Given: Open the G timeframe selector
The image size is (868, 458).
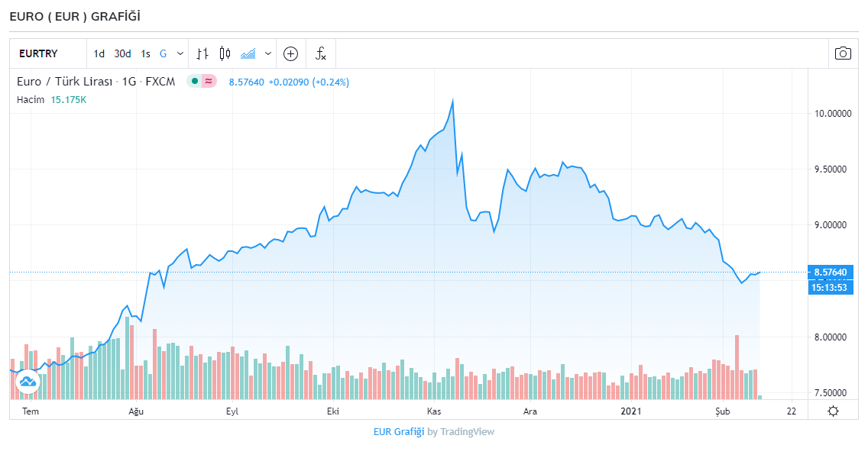Looking at the screenshot, I should (x=162, y=53).
